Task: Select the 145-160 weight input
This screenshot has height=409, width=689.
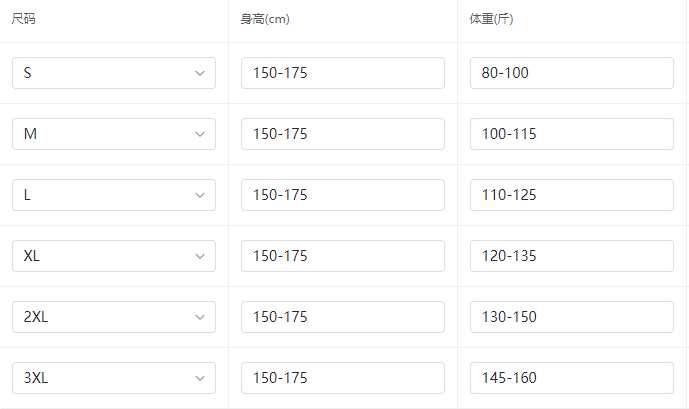Action: [572, 378]
